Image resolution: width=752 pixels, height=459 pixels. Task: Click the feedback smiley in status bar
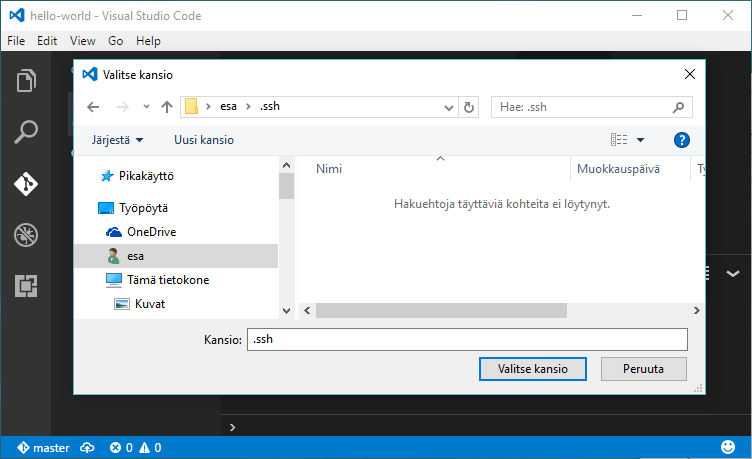[727, 447]
